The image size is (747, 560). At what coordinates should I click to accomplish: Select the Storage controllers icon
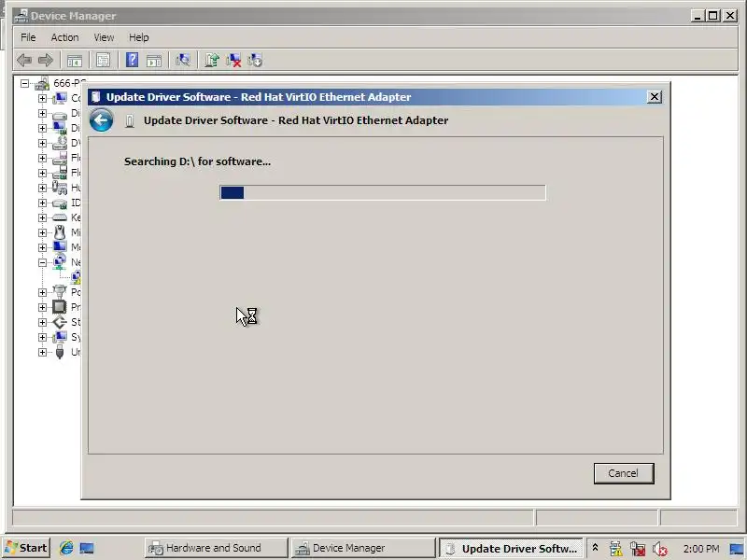tap(60, 322)
